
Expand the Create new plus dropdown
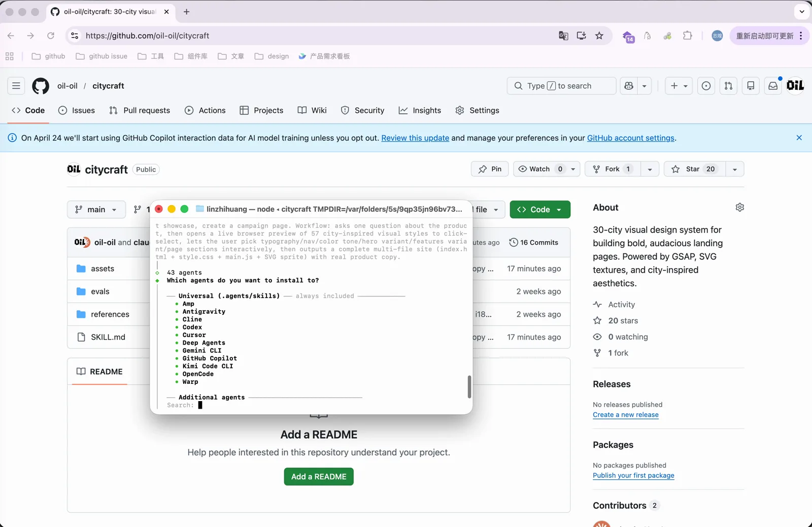click(679, 86)
